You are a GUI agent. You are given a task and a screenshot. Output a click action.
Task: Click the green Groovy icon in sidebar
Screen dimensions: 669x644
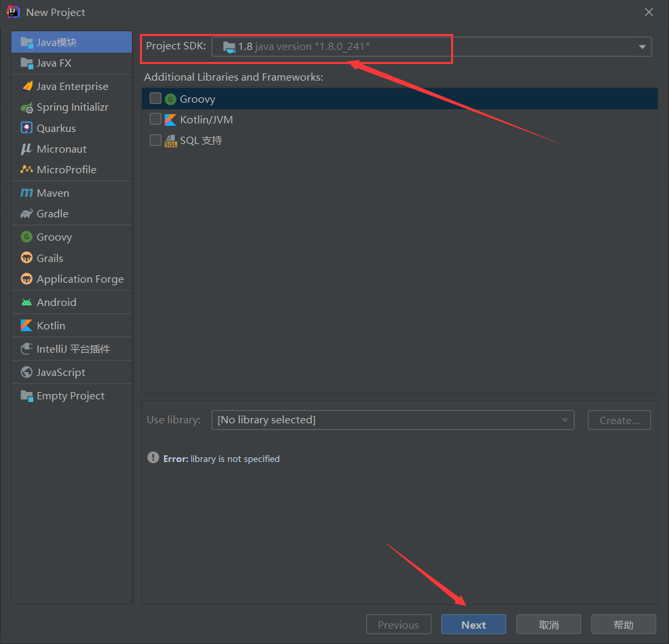coord(27,237)
